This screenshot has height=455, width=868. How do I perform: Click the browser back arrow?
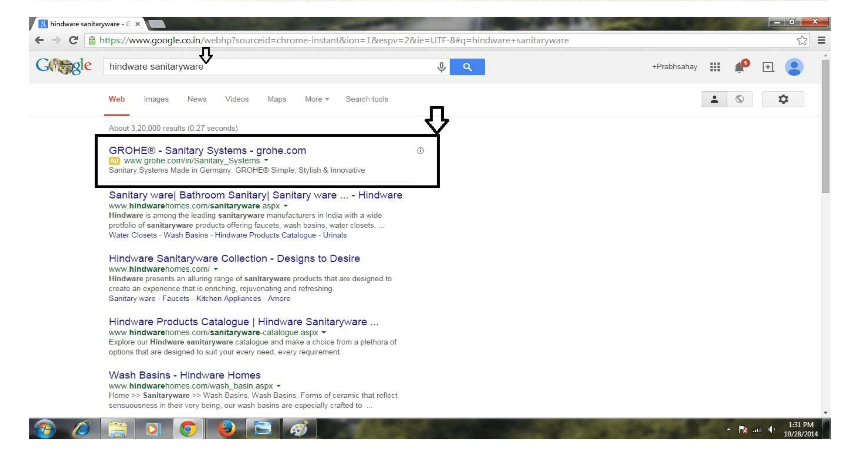39,40
